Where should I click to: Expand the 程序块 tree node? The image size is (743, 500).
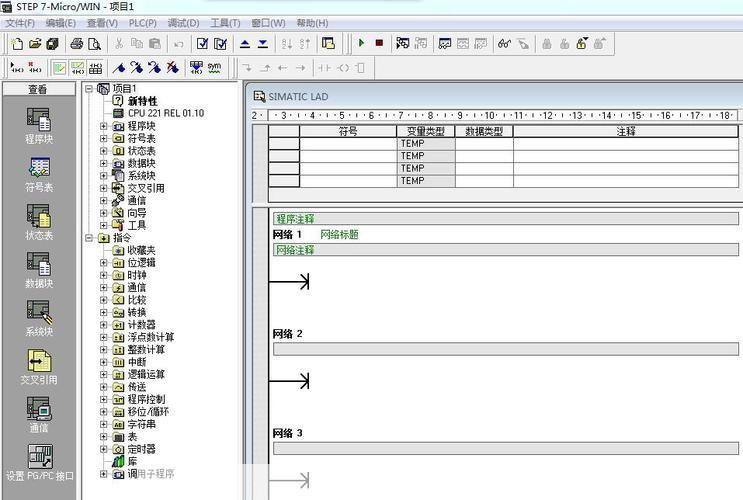click(x=103, y=126)
